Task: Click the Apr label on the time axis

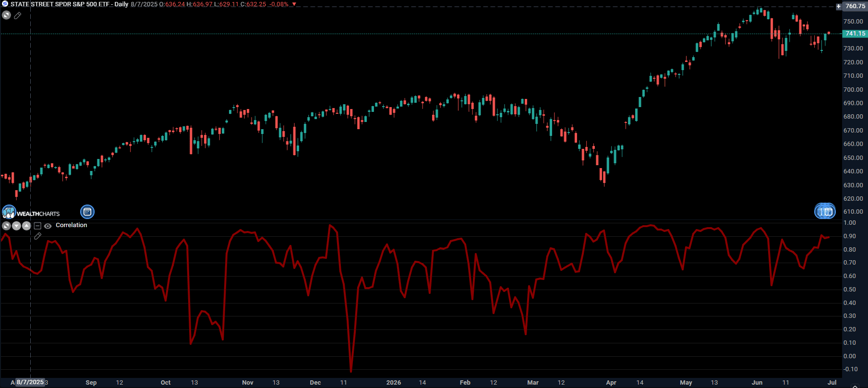Action: click(x=611, y=383)
